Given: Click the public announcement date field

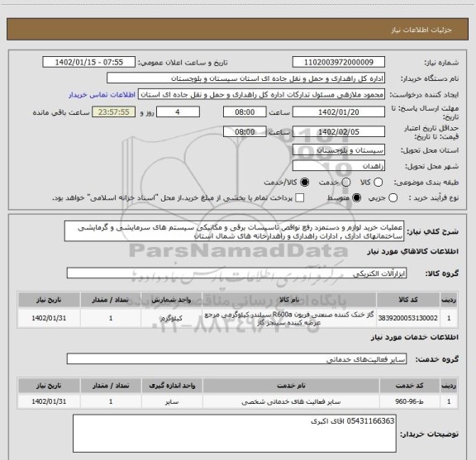Looking at the screenshot, I should tap(88, 62).
